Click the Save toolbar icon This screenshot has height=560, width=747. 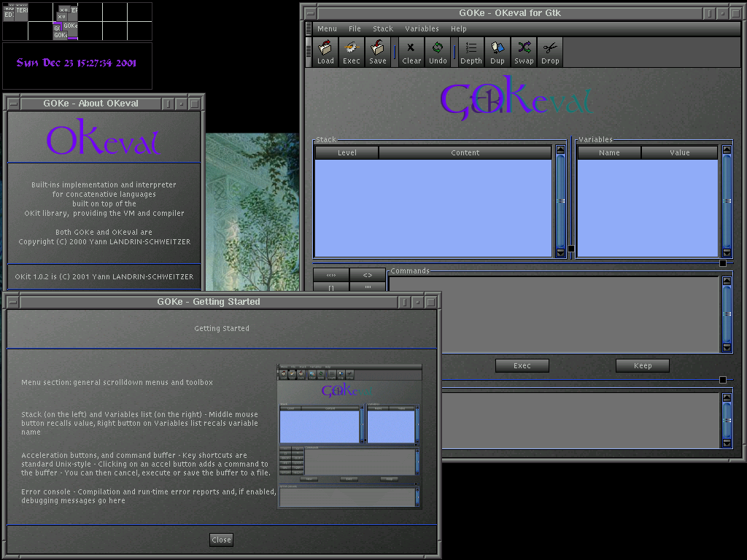378,52
